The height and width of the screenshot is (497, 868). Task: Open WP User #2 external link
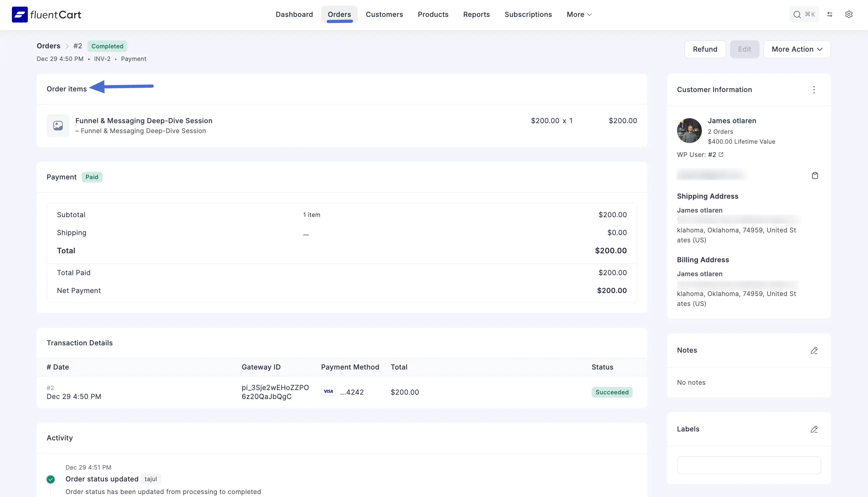point(721,154)
